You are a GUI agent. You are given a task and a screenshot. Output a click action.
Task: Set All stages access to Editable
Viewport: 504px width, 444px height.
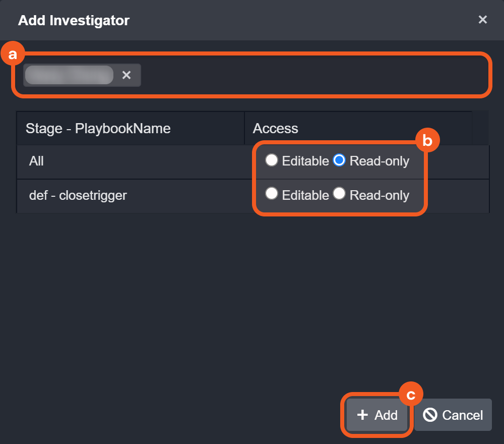click(x=272, y=160)
